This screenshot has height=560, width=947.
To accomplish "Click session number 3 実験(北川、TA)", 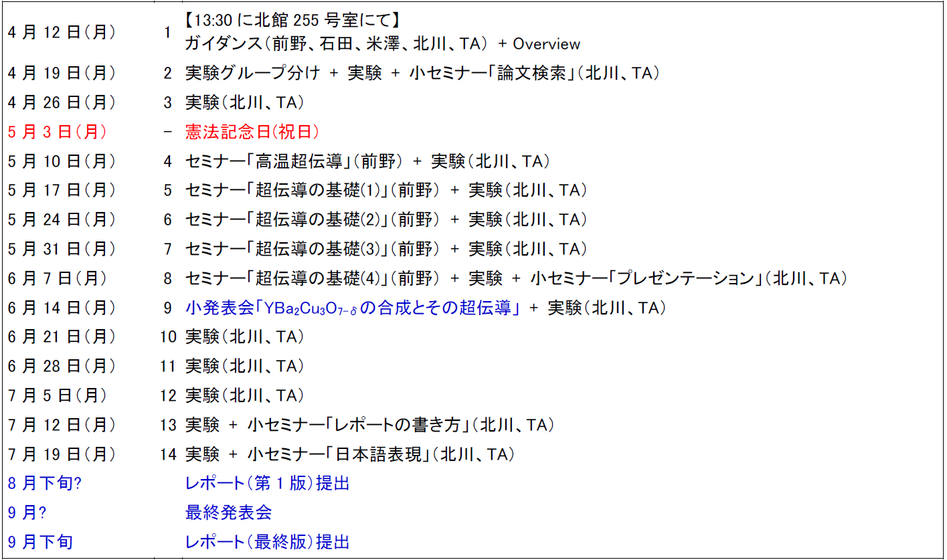I will pos(245,102).
